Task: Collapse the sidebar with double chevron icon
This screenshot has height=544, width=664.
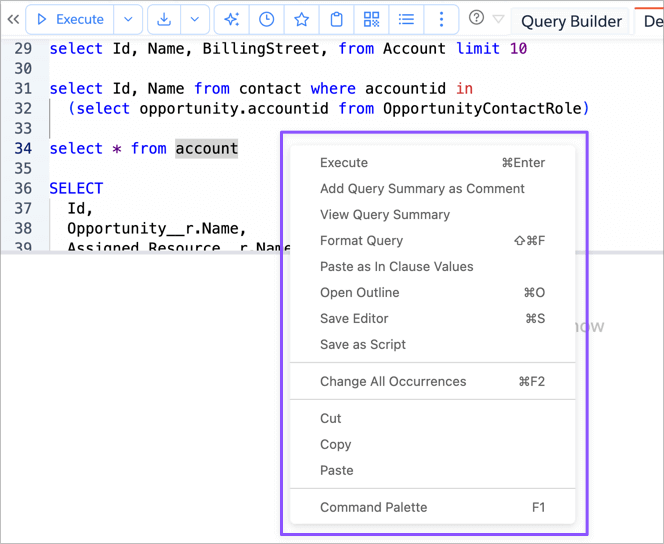Action: [13, 20]
